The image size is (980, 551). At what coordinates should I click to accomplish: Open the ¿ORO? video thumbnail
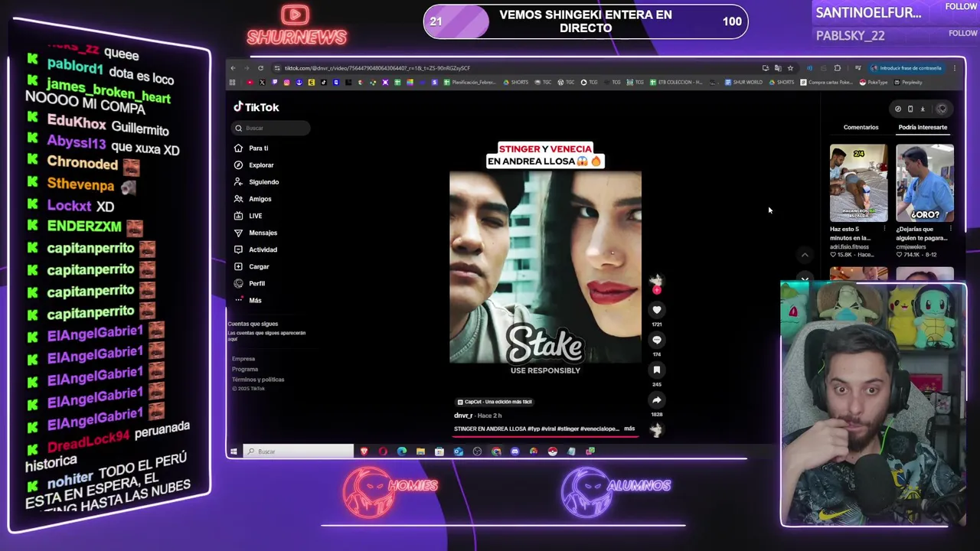(x=925, y=183)
